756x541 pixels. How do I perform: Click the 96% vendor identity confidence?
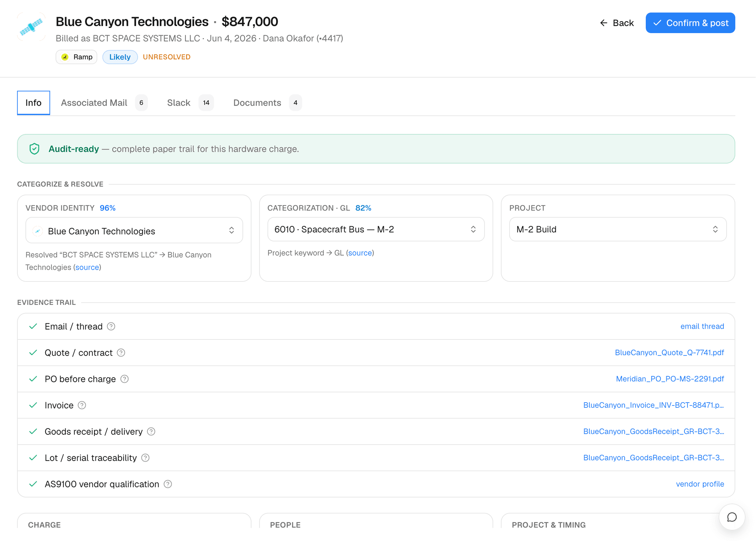coord(108,208)
